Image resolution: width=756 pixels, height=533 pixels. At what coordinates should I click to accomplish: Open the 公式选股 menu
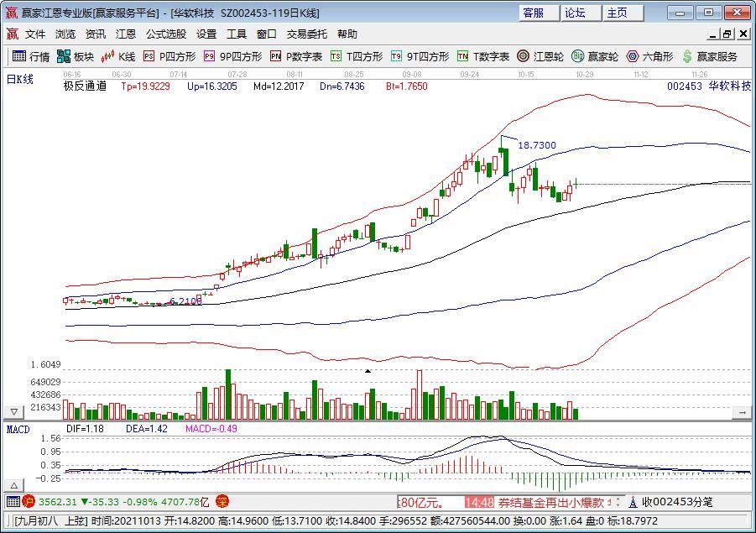pos(166,34)
